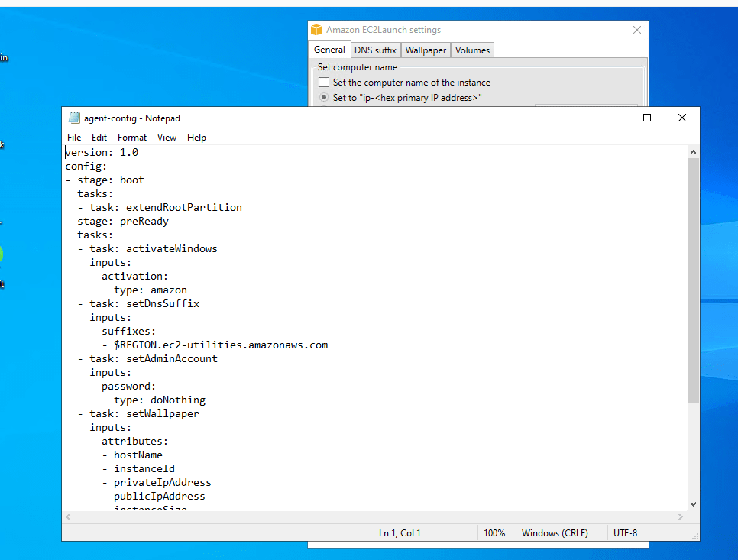Screen dimensions: 738x560
Task: Switch to Wallpaper tab in EC2Launch settings
Action: [x=426, y=50]
